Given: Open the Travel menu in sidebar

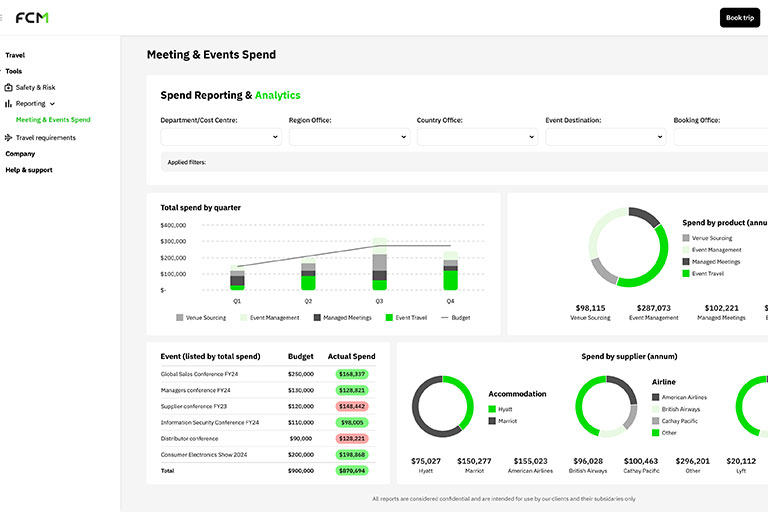Looking at the screenshot, I should pyautogui.click(x=15, y=55).
